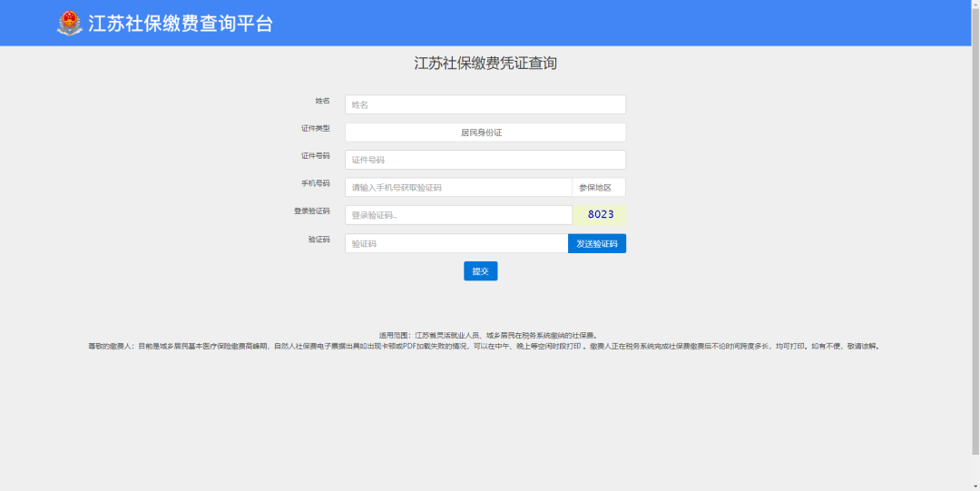Open the 居民身份证 certificate type dropdown
Image resolution: width=980 pixels, height=491 pixels.
tap(485, 133)
